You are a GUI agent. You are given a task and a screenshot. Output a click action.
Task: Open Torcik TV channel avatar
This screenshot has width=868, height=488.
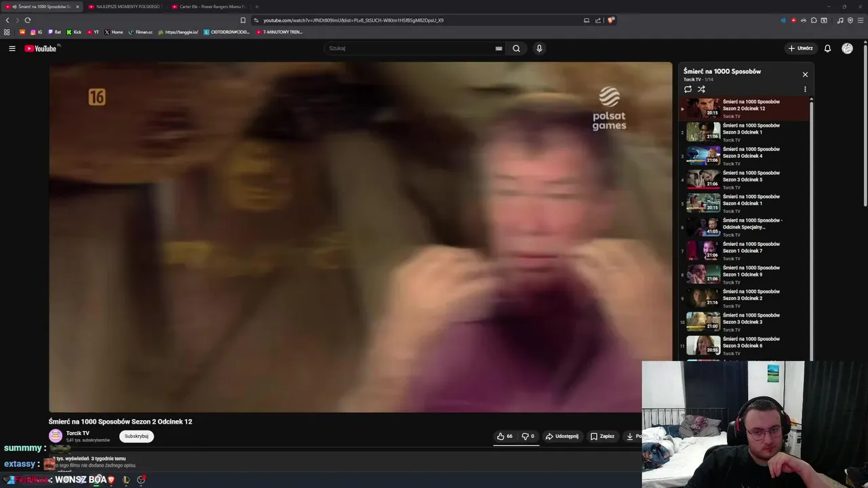pos(56,436)
